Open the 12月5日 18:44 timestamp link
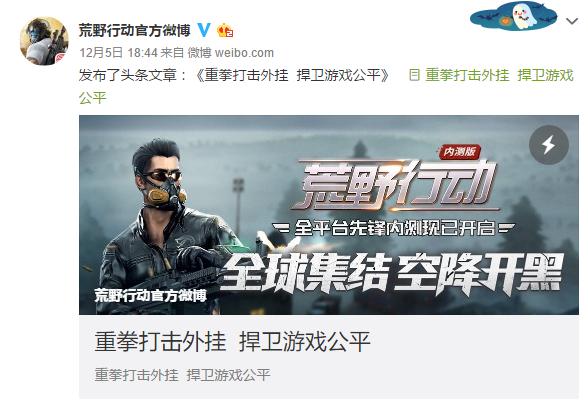The image size is (588, 405). pos(118,52)
